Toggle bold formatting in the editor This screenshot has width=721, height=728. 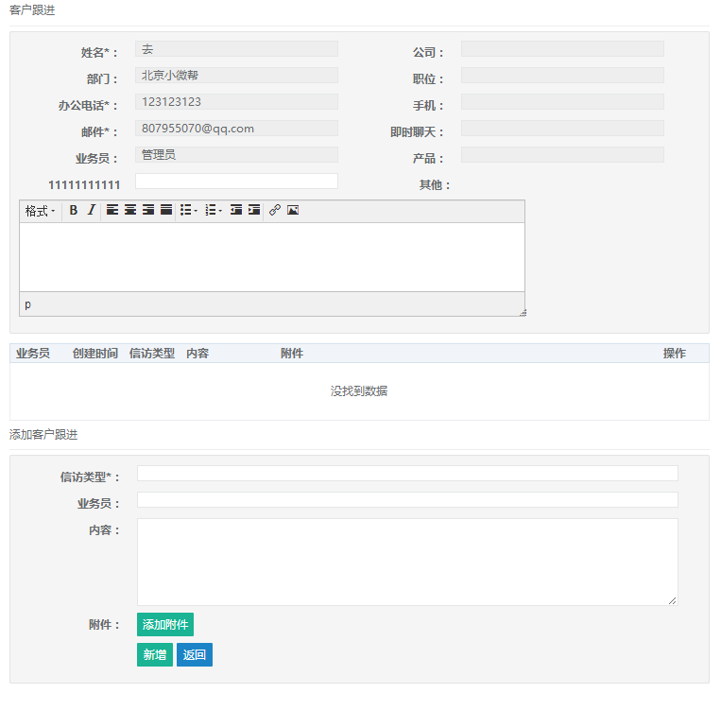click(74, 210)
